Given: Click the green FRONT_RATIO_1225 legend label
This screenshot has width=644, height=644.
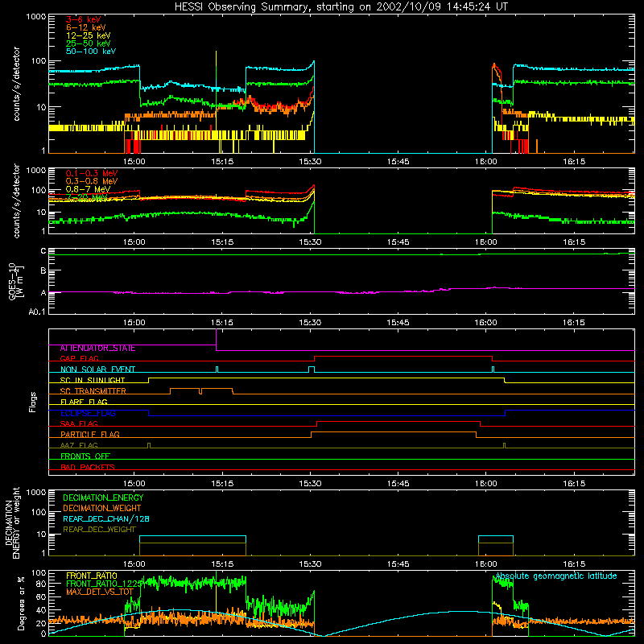Looking at the screenshot, I should coord(104,584).
